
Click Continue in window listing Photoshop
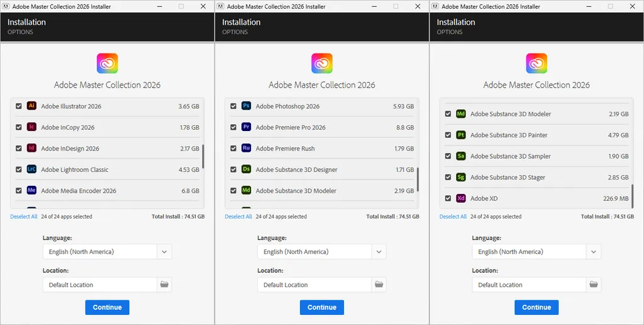(322, 307)
